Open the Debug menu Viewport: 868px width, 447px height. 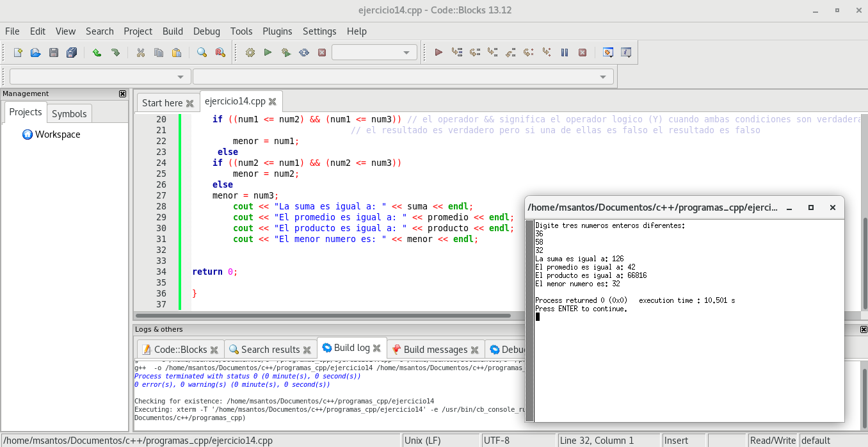(206, 31)
